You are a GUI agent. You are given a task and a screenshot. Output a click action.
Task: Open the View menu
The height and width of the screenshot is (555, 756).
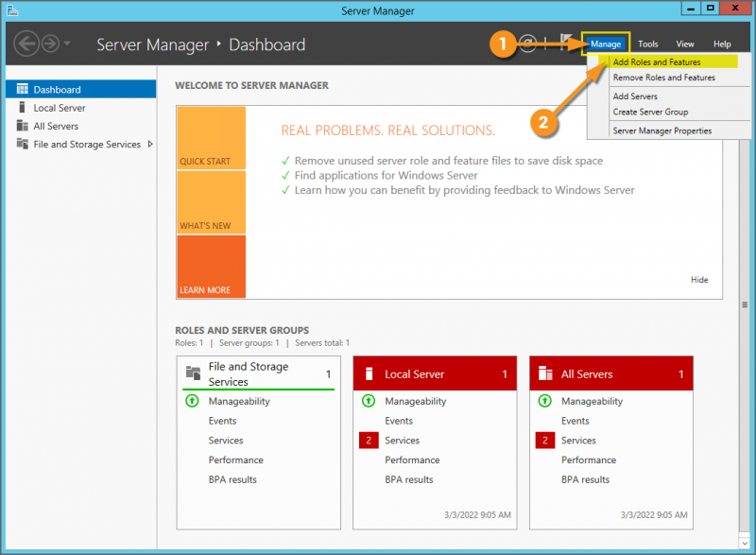[684, 43]
